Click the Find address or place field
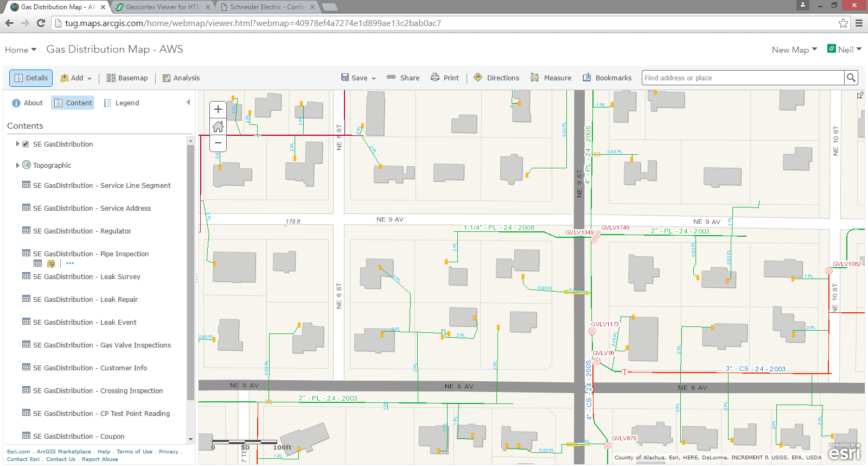Screen dimensions: 868x467 tap(742, 78)
